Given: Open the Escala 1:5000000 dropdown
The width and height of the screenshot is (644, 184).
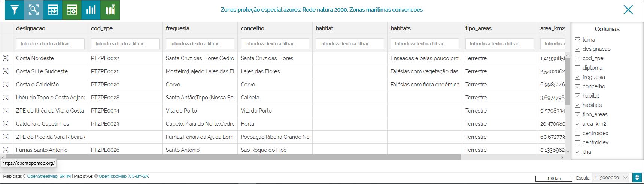Looking at the screenshot, I should 610,178.
